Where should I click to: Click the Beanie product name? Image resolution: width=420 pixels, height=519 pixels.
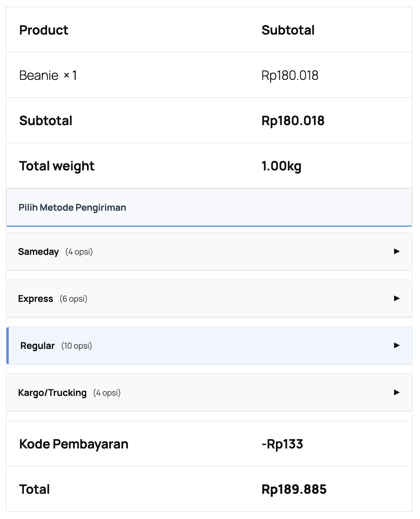coord(39,75)
